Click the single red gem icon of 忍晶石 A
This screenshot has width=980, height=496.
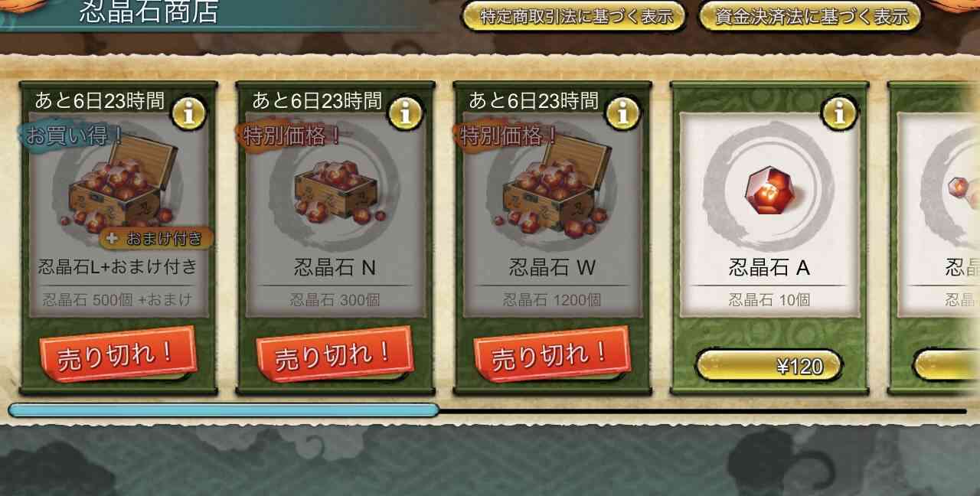point(769,190)
